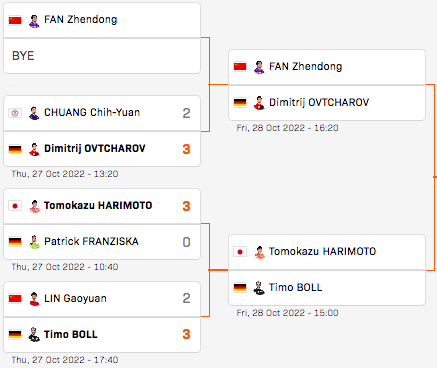
Task: Open Patrick FRANZISKA player name link
Action: 91,241
